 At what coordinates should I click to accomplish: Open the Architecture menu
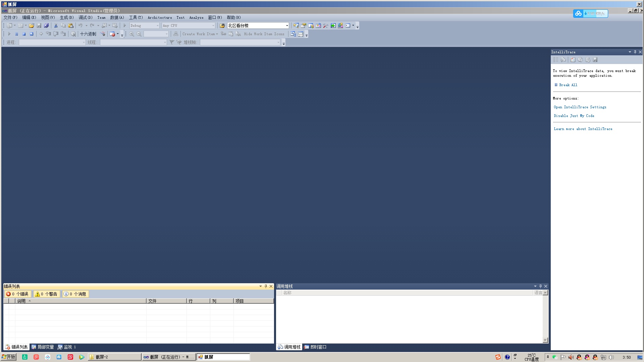coord(160,17)
